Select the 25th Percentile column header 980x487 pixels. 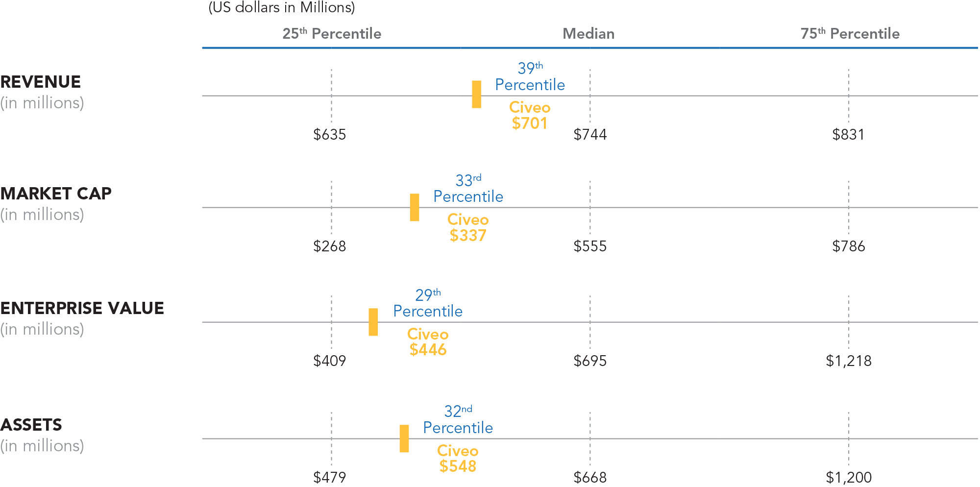point(332,34)
